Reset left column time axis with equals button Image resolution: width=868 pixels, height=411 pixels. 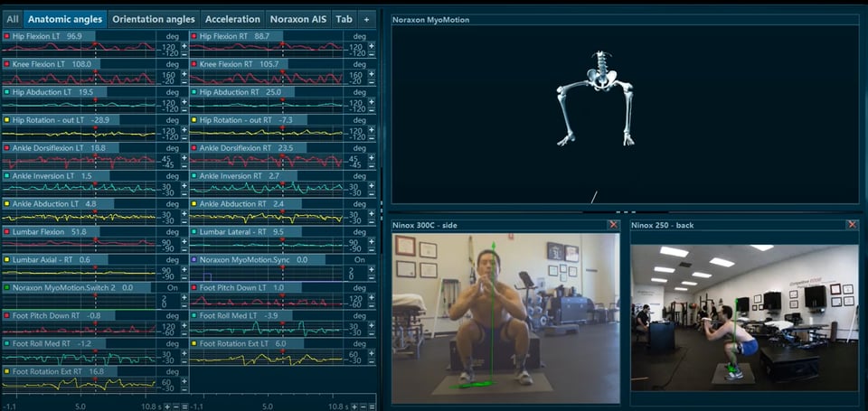(x=184, y=406)
